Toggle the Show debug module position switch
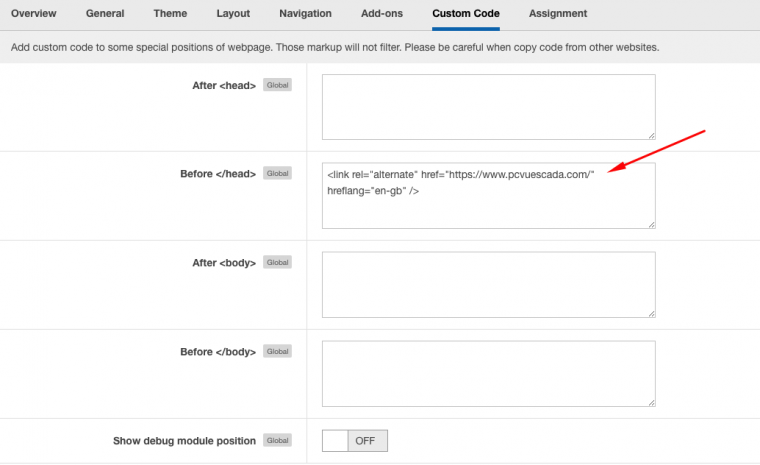 [355, 441]
